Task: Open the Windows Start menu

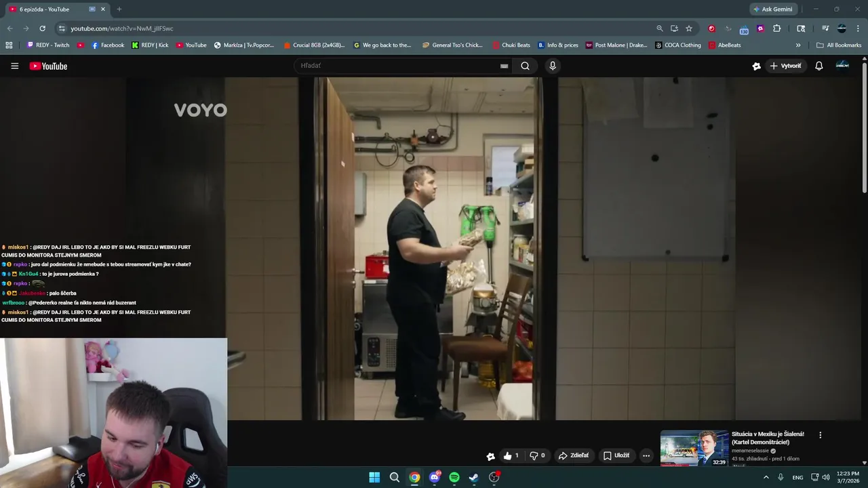Action: click(374, 477)
